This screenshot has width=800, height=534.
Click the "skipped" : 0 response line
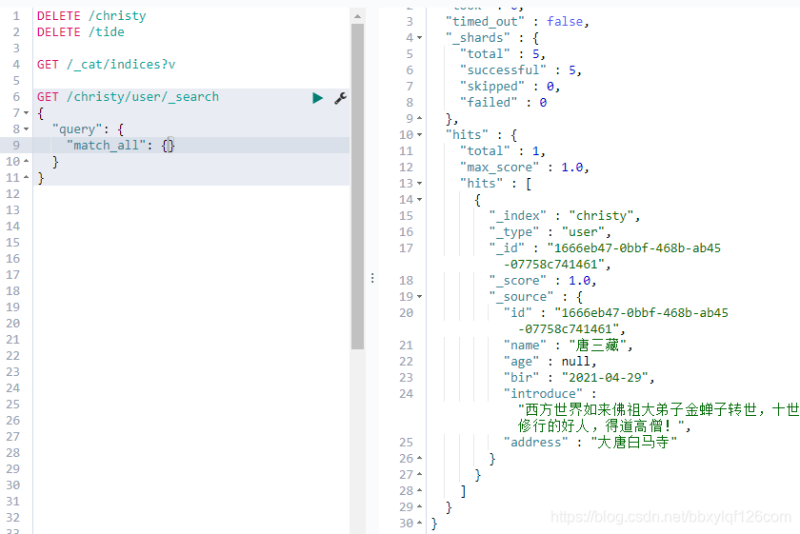510,86
